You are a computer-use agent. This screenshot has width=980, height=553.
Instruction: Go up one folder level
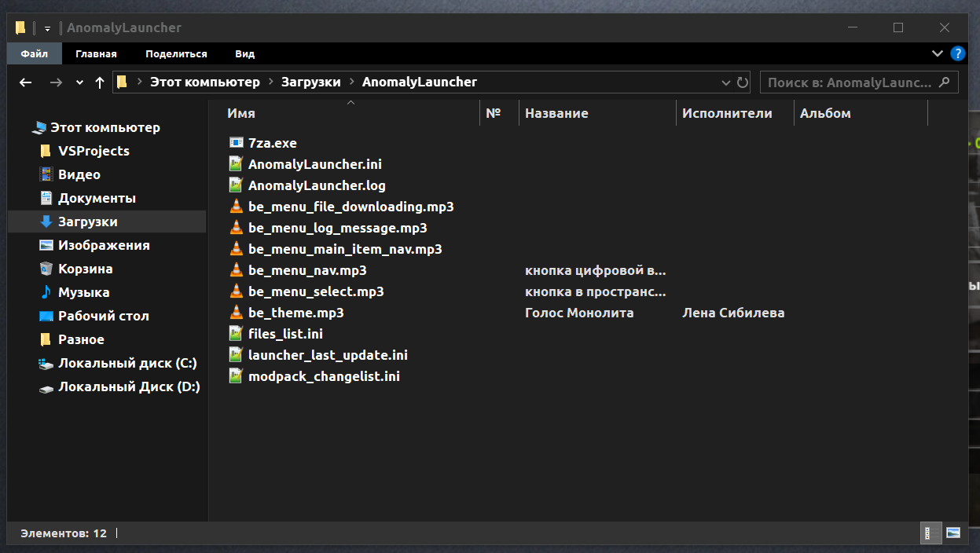[99, 82]
